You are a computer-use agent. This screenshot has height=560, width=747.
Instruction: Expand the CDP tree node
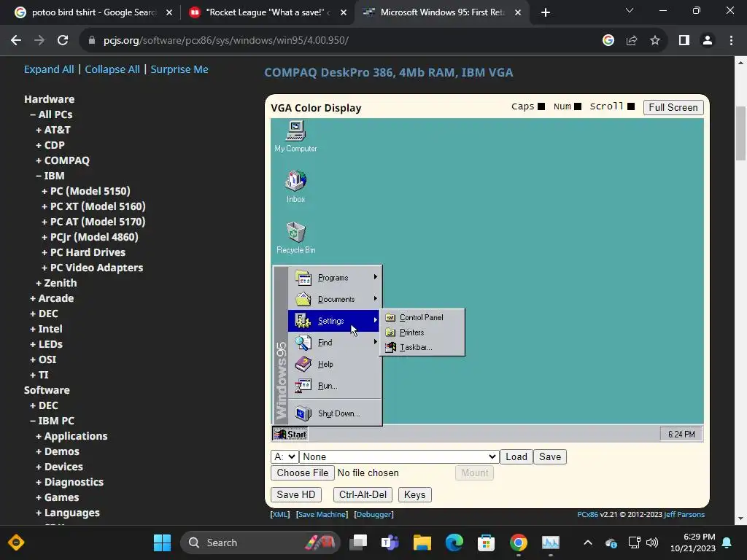tap(50, 145)
